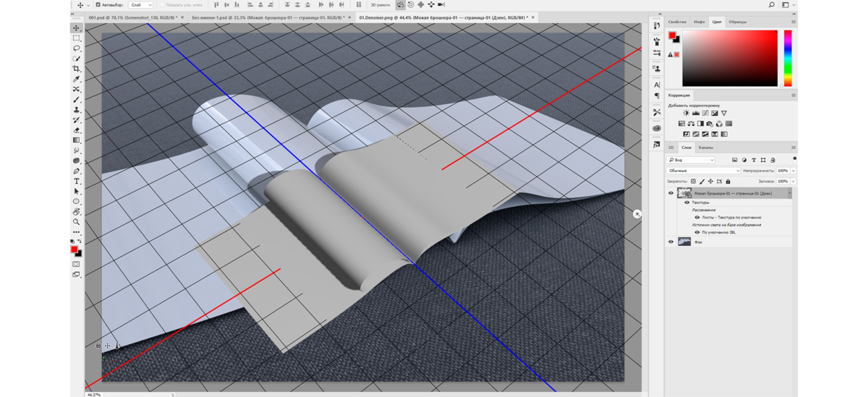The image size is (868, 397).
Task: Toggle visibility of Листы - Текстура по умолчанию
Action: [697, 218]
